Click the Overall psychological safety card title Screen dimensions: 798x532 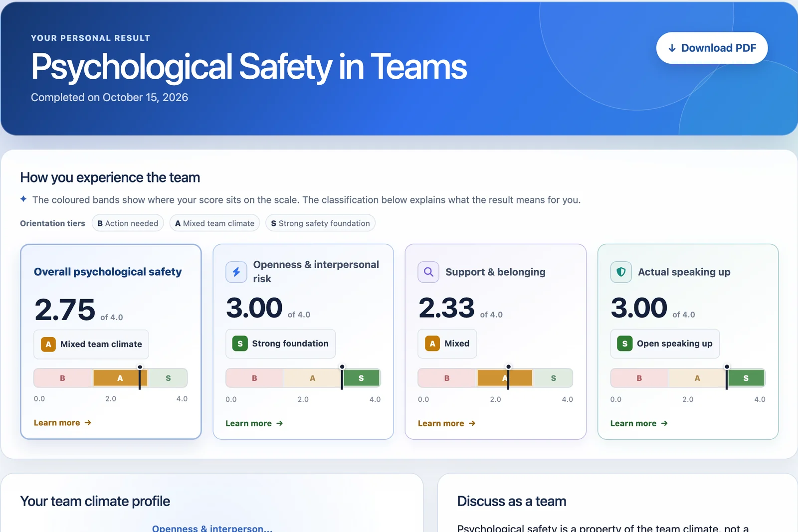(108, 272)
